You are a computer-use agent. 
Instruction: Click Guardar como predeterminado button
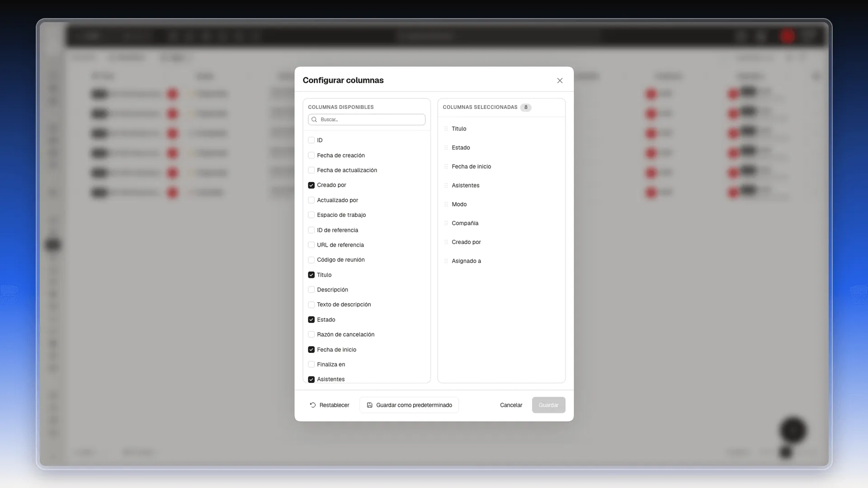click(409, 405)
